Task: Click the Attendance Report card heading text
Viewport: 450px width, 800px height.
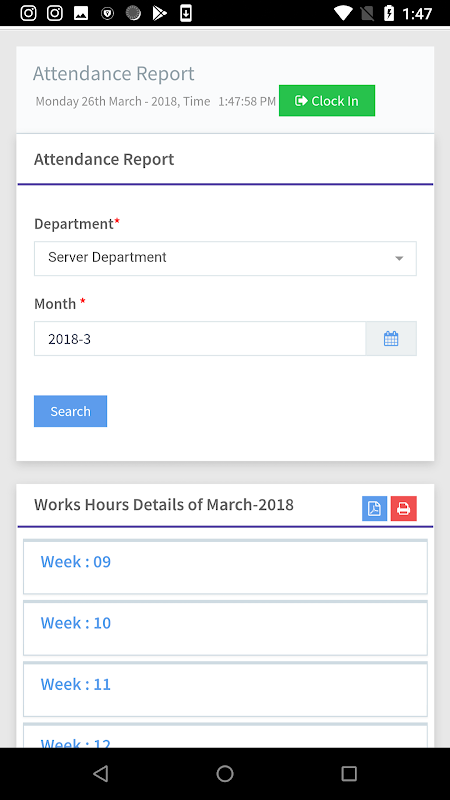Action: point(104,159)
